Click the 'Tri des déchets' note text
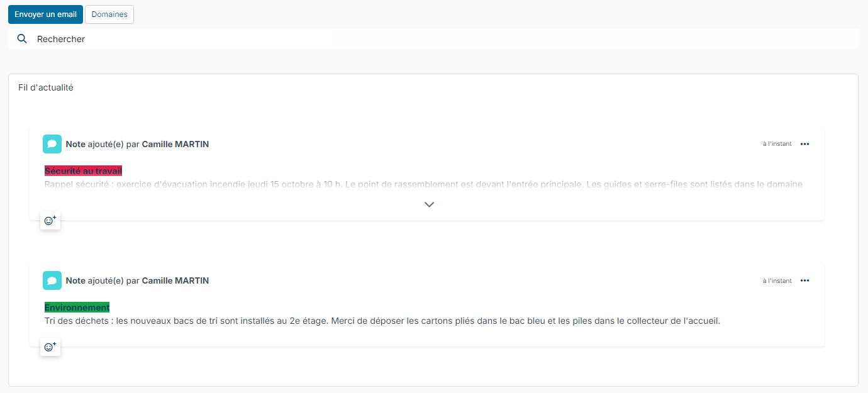Screen dimensions: 868x393 click(x=382, y=321)
